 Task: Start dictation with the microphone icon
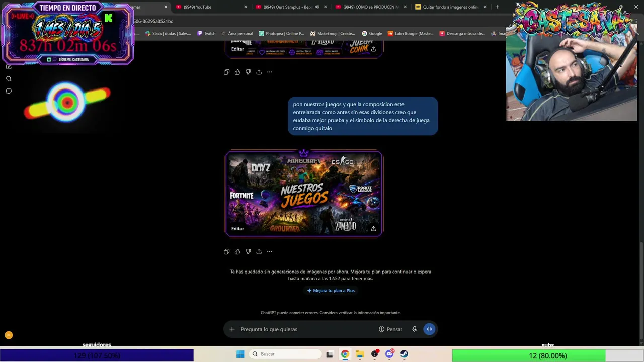click(x=415, y=329)
